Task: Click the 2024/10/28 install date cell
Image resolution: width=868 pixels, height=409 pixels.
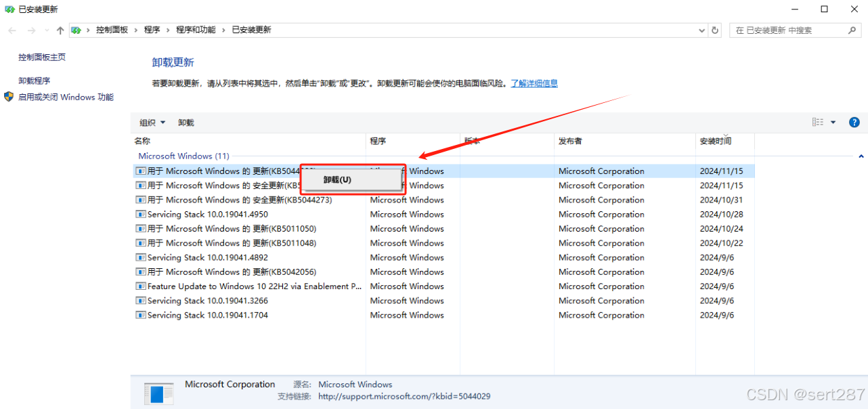Action: pos(721,214)
